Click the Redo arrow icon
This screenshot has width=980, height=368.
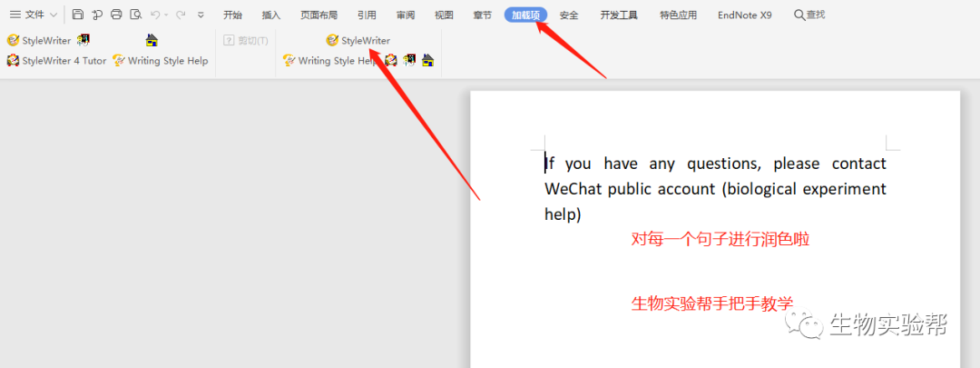tap(180, 15)
